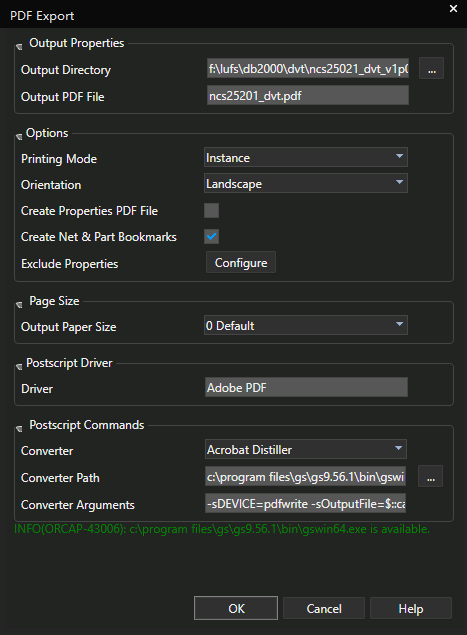Collapse the Output Properties section triangle
The image size is (467, 635).
[x=19, y=47]
